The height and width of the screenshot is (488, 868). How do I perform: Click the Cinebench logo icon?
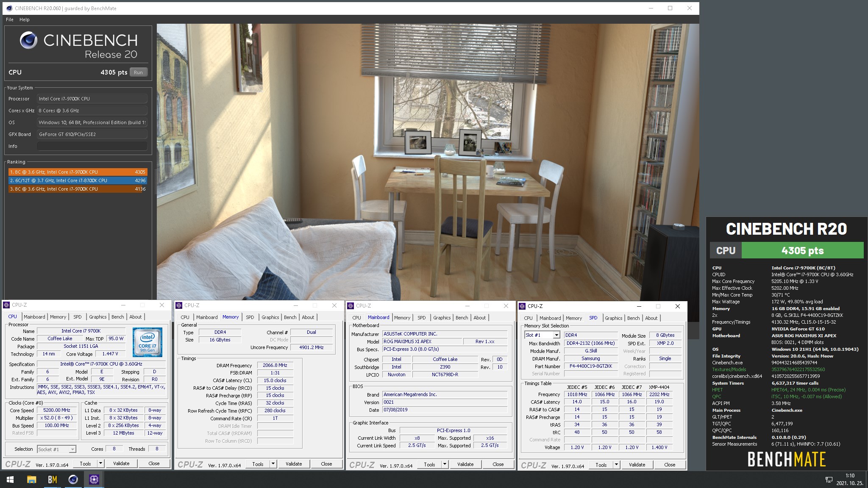tap(28, 41)
